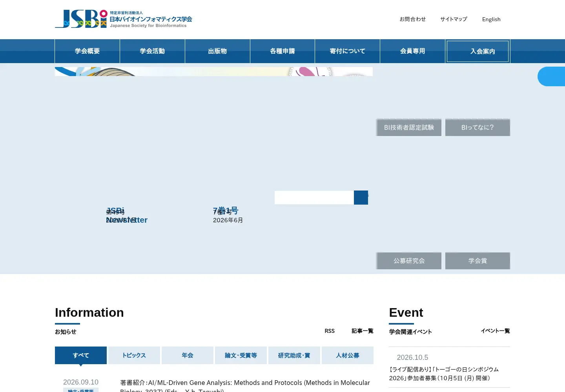Select the すべて tab
565x392 pixels.
point(81,355)
